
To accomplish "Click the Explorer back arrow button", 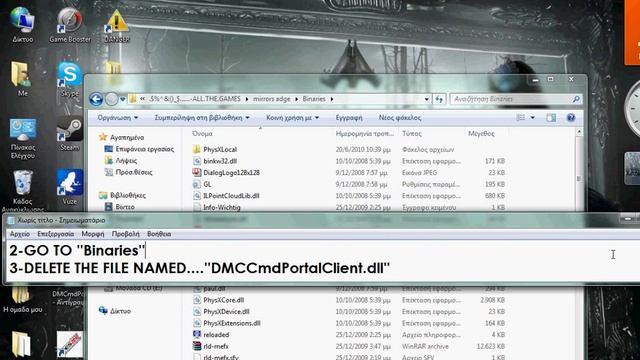I will tap(96, 99).
